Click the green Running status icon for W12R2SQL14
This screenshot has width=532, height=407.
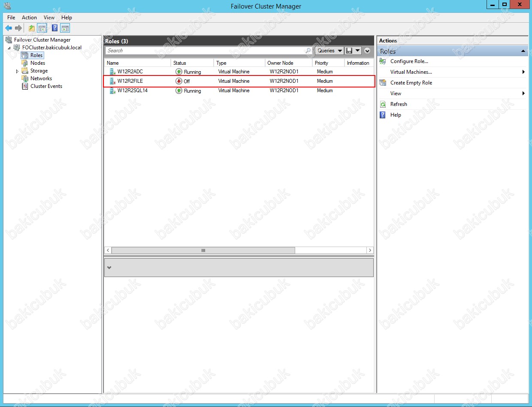pyautogui.click(x=179, y=90)
